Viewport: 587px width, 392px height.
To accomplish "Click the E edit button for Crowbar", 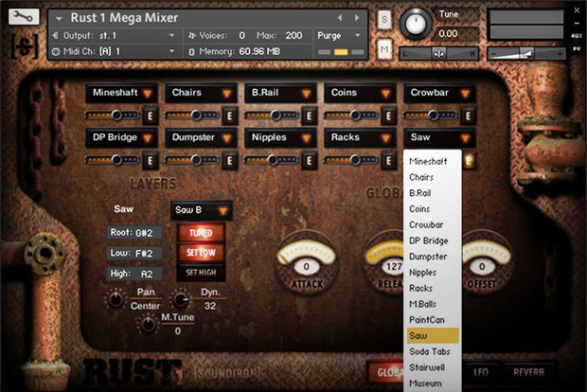I will [x=468, y=116].
